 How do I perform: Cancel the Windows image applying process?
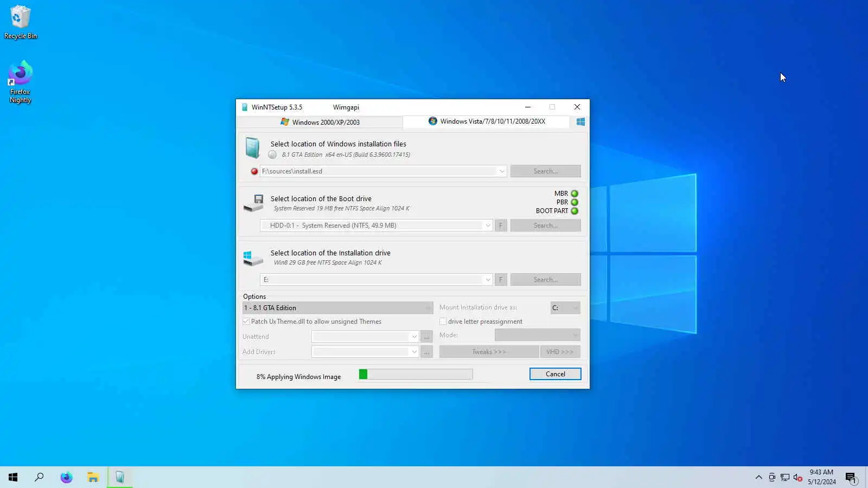coord(556,374)
